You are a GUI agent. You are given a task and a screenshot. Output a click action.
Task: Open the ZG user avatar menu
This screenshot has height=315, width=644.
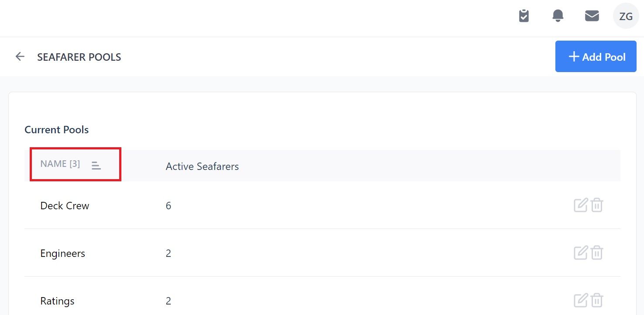(x=626, y=16)
